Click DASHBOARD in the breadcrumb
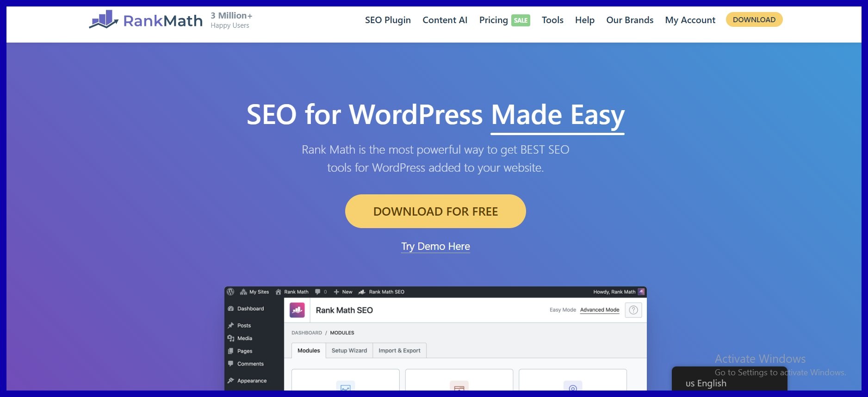Screen dimensions: 868x397 point(307,333)
